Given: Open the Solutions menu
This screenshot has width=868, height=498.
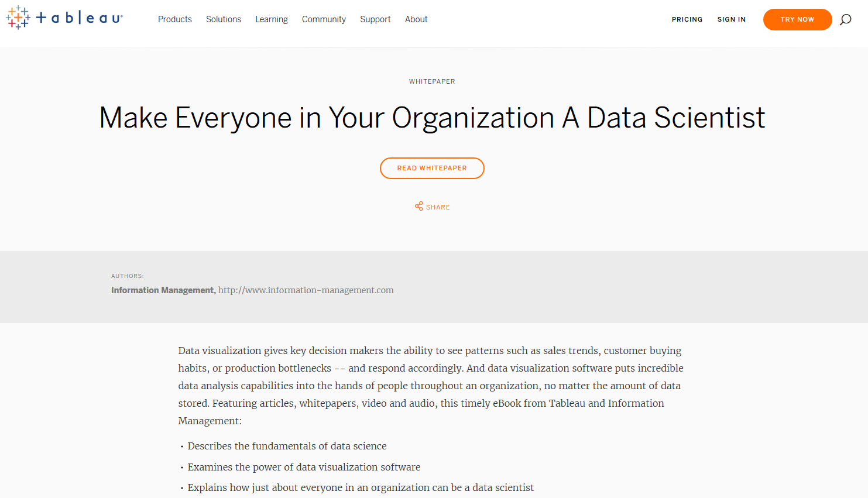Looking at the screenshot, I should tap(224, 19).
